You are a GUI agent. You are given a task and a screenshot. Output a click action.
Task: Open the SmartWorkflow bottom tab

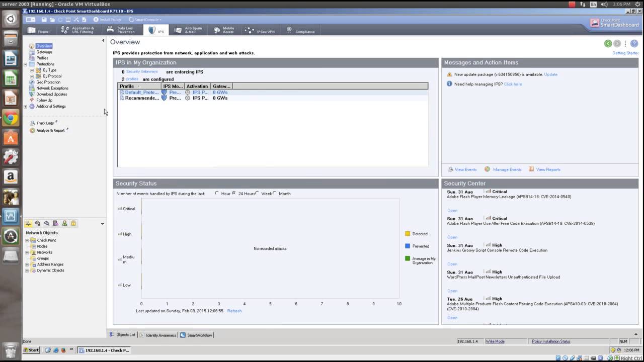(196, 335)
